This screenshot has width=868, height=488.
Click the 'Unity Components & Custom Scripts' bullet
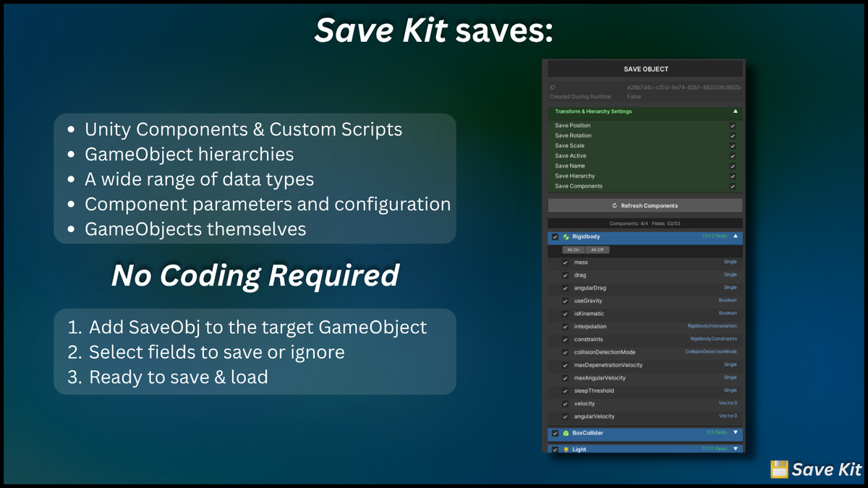(x=244, y=129)
